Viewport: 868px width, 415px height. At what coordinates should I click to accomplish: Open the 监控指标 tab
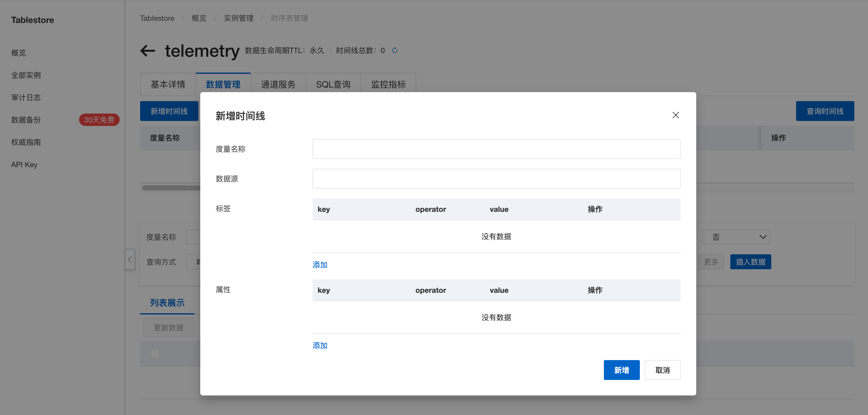[388, 84]
